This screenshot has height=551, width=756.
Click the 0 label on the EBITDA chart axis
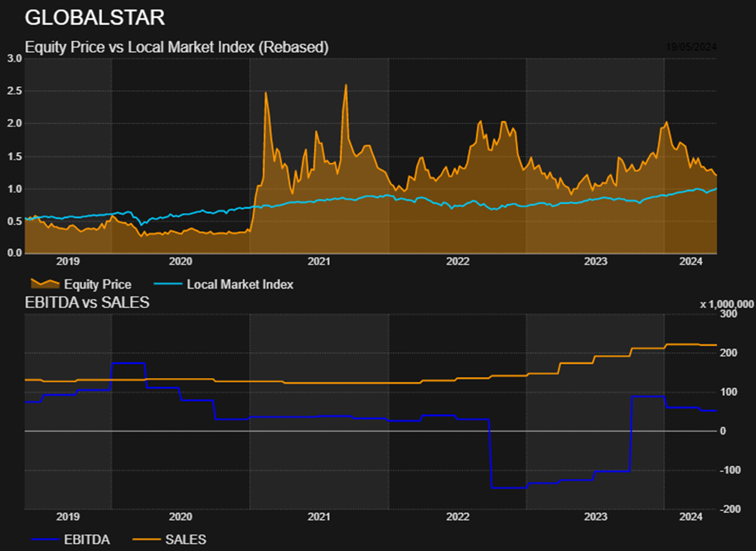tap(723, 431)
